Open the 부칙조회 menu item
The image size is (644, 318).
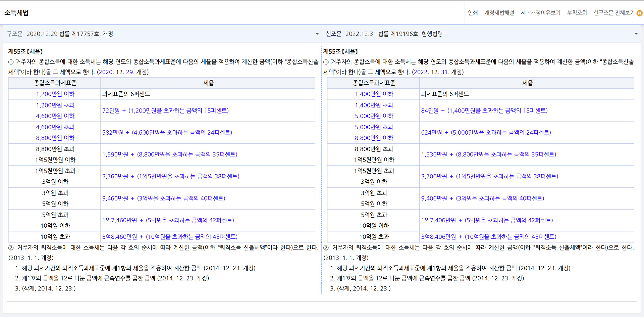(577, 13)
